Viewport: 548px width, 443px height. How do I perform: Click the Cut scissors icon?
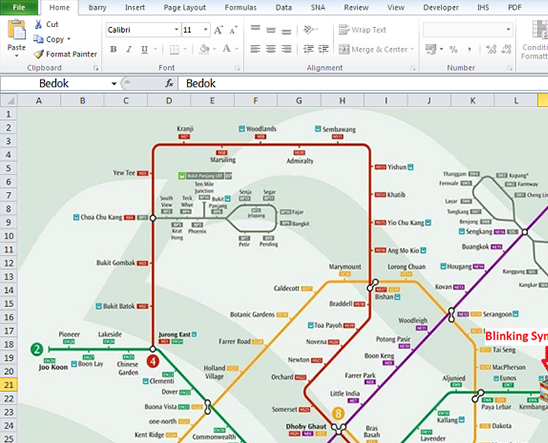[38, 24]
